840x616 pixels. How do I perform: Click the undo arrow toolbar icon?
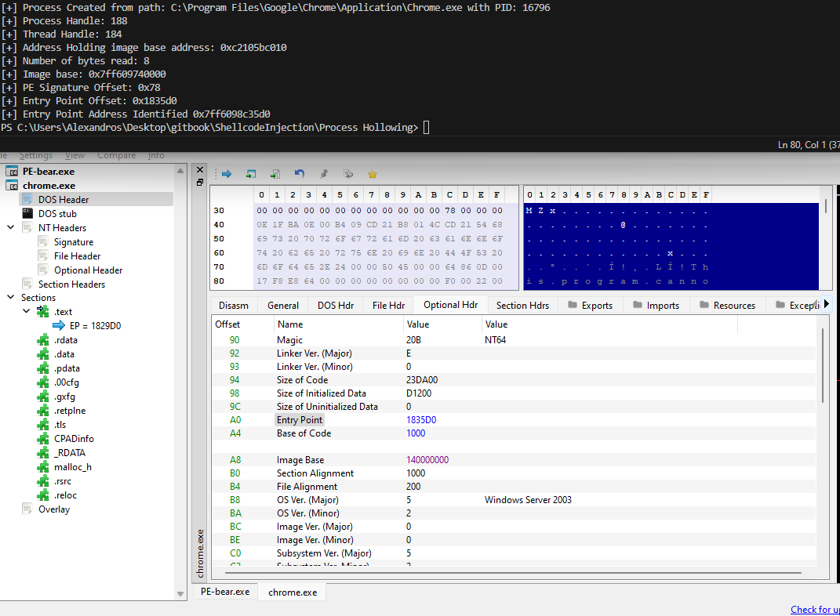pos(300,174)
